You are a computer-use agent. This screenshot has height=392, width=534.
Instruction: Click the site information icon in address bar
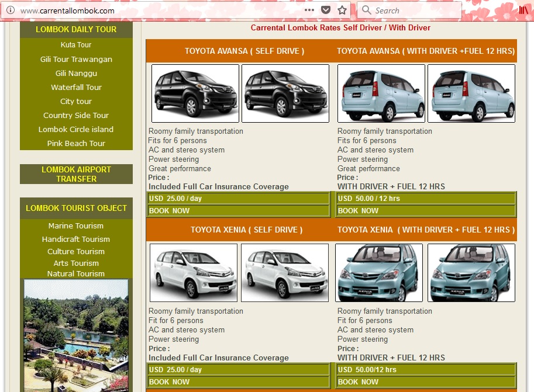pos(11,10)
